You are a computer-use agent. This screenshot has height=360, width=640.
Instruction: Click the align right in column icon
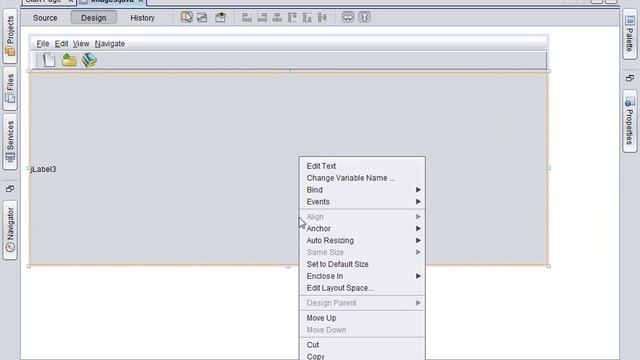[x=262, y=17]
